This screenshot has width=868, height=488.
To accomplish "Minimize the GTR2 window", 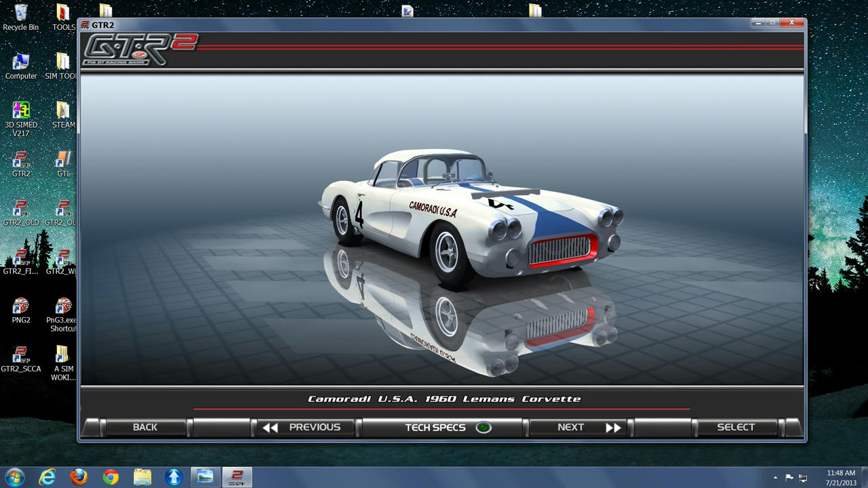I will point(757,23).
